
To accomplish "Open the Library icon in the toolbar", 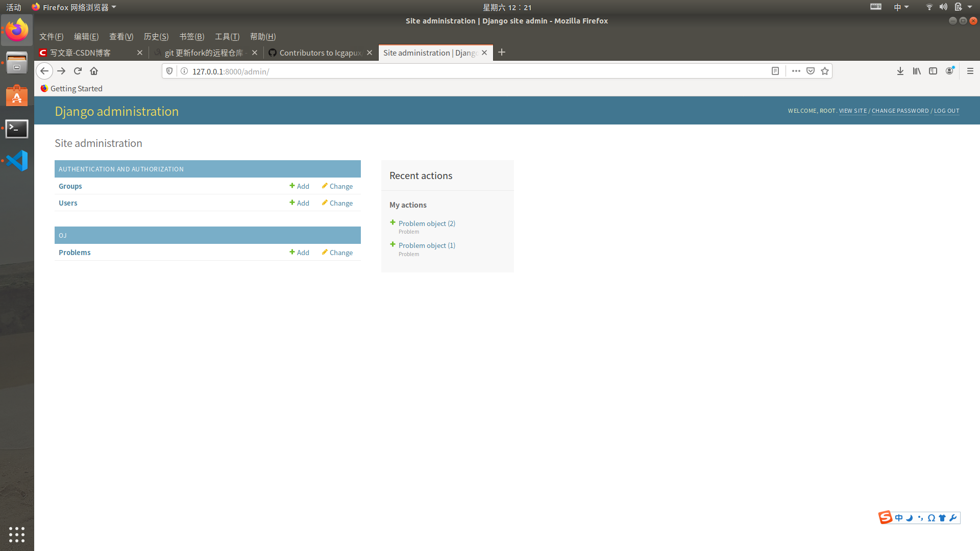I will [x=917, y=71].
